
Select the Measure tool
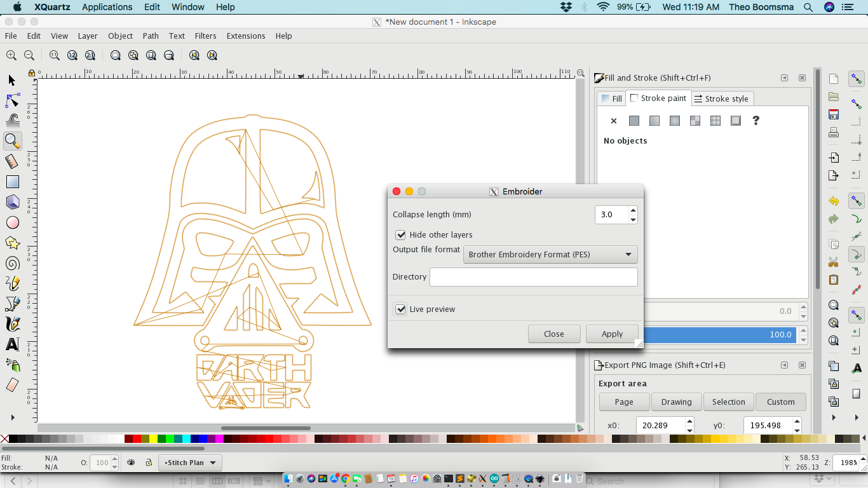tap(12, 161)
